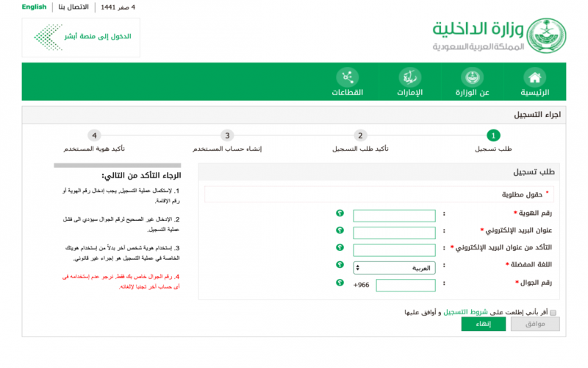The image size is (588, 368).
Task: Click step 3 circle إنشاء حساب المستخدم
Action: (227, 135)
